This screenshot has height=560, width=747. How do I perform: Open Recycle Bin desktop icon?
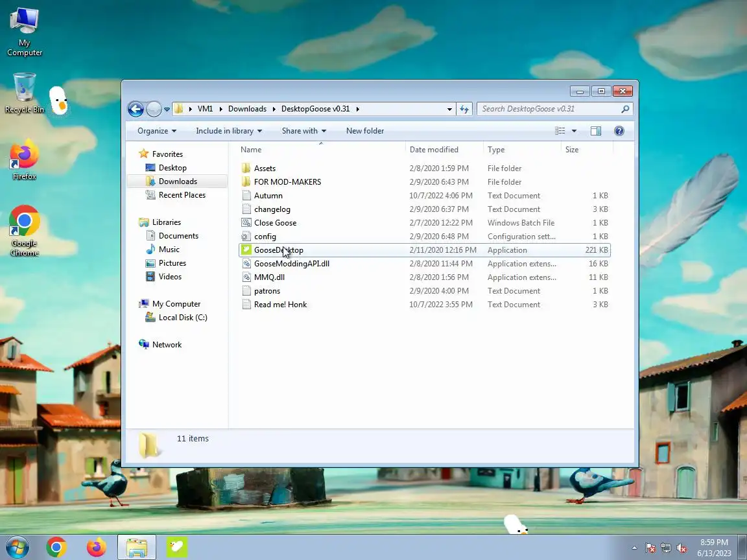click(x=24, y=93)
